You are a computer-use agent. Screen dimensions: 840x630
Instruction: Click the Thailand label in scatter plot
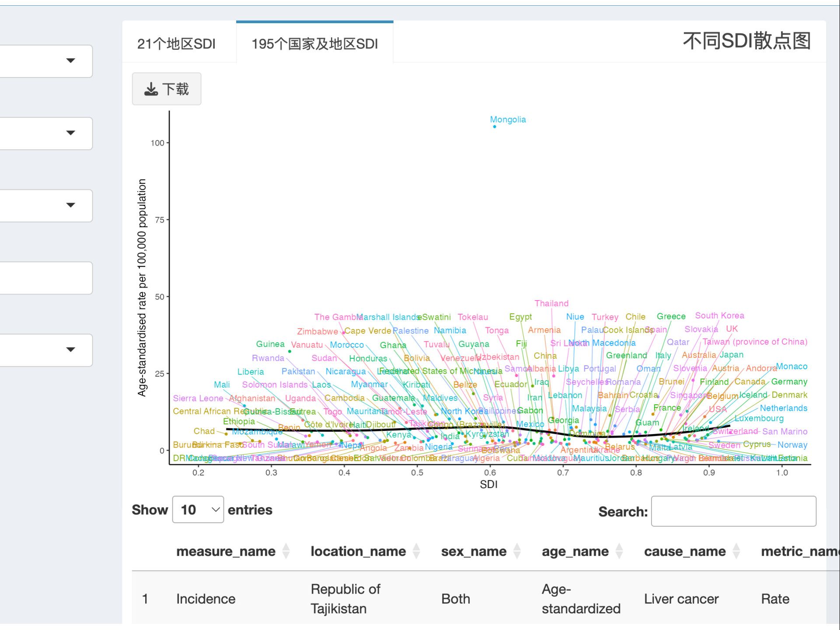(x=551, y=303)
